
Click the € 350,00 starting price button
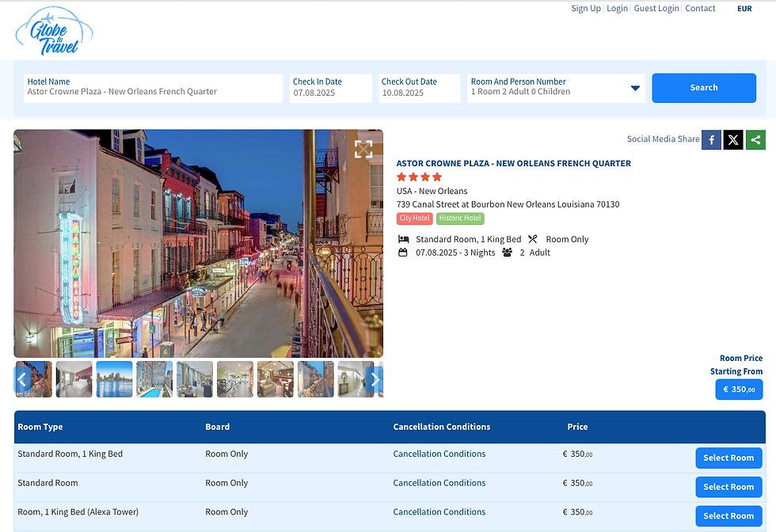click(x=739, y=389)
